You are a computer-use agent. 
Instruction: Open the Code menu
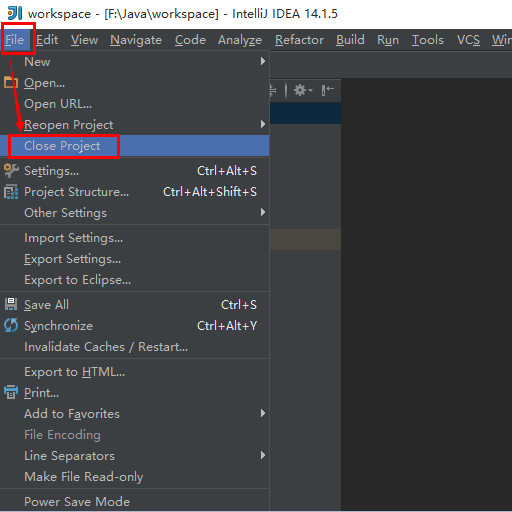(x=190, y=40)
